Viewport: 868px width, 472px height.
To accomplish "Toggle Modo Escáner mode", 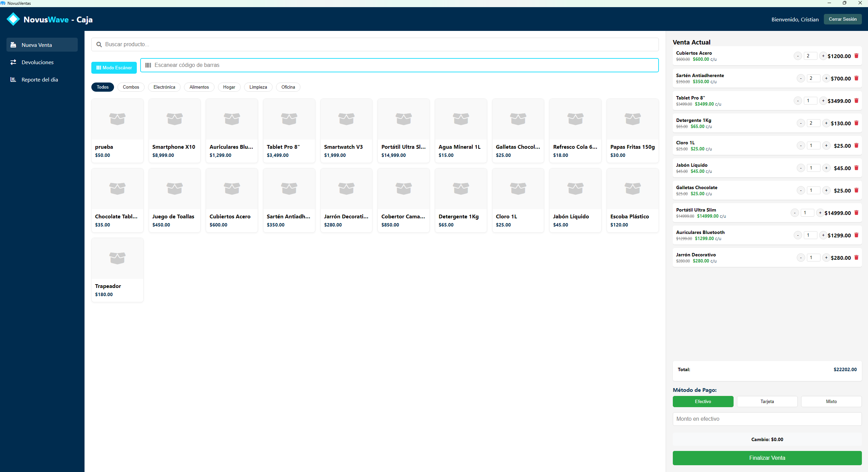I will click(114, 68).
